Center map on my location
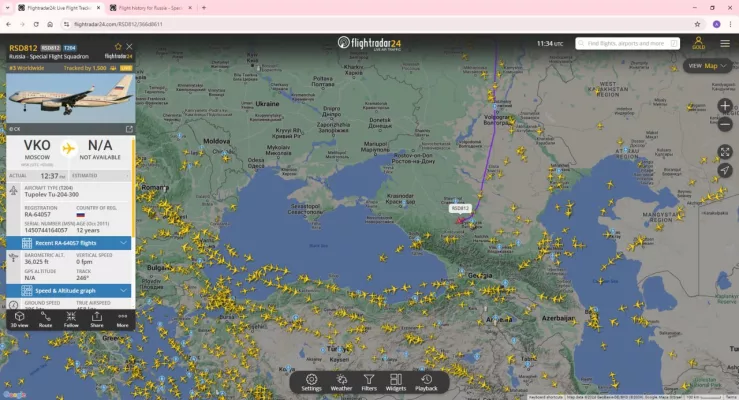739x400 pixels. pyautogui.click(x=725, y=170)
